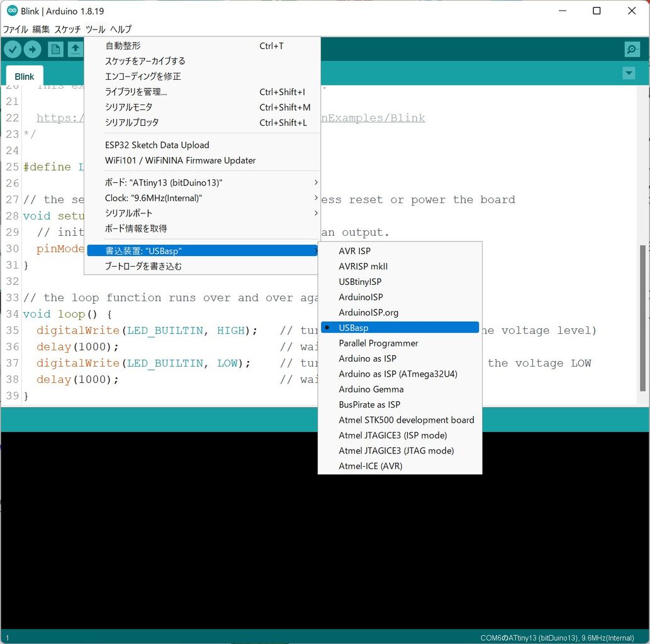650x644 pixels.
Task: Click line number 39 in the gutter
Action: [13, 396]
